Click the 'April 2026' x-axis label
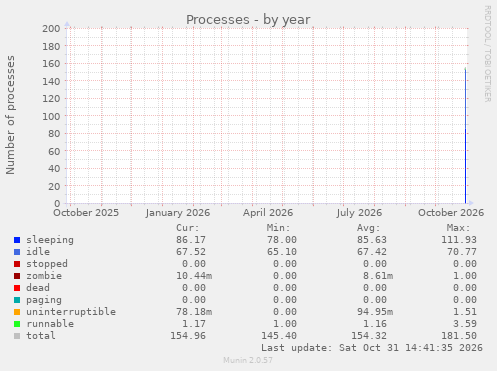The width and height of the screenshot is (497, 371). 268,213
